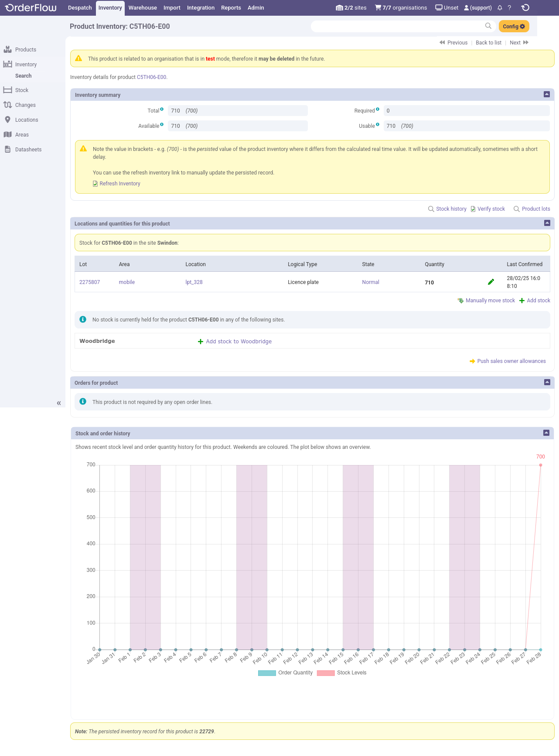Click the Refresh Inventory link
This screenshot has height=756, width=559.
(x=119, y=184)
